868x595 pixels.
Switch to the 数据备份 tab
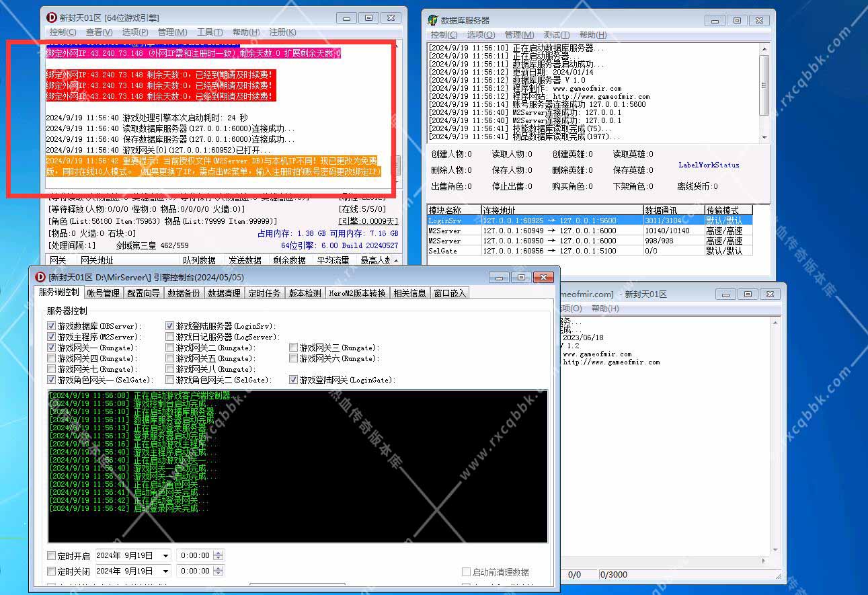point(184,293)
